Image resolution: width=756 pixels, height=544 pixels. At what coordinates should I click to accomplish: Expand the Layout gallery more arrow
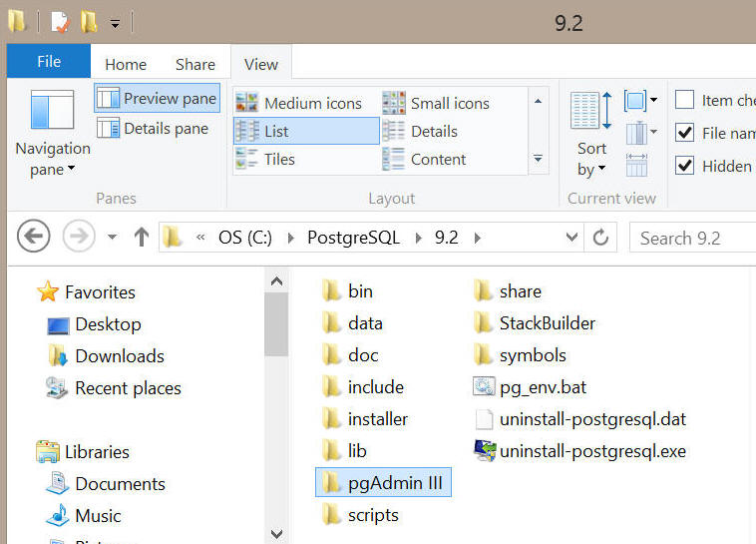[538, 159]
